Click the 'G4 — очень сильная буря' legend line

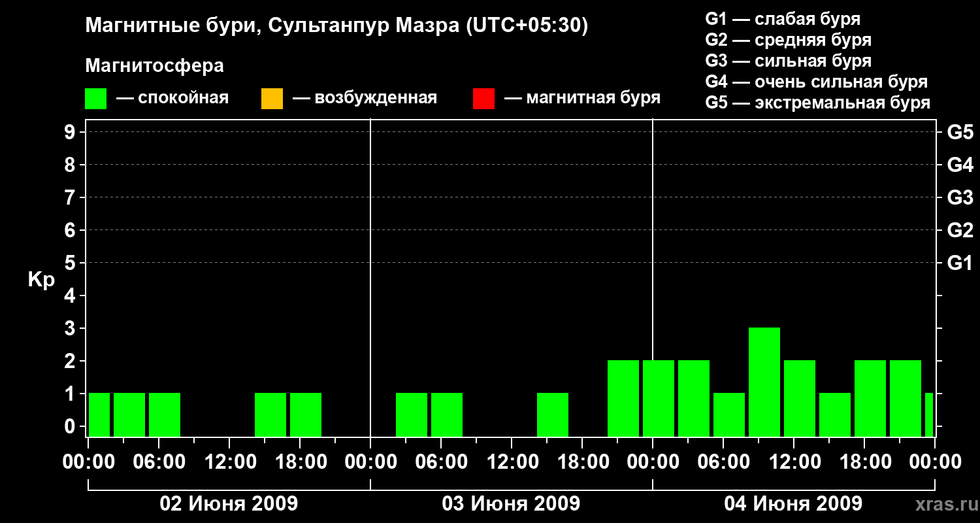pyautogui.click(x=817, y=82)
